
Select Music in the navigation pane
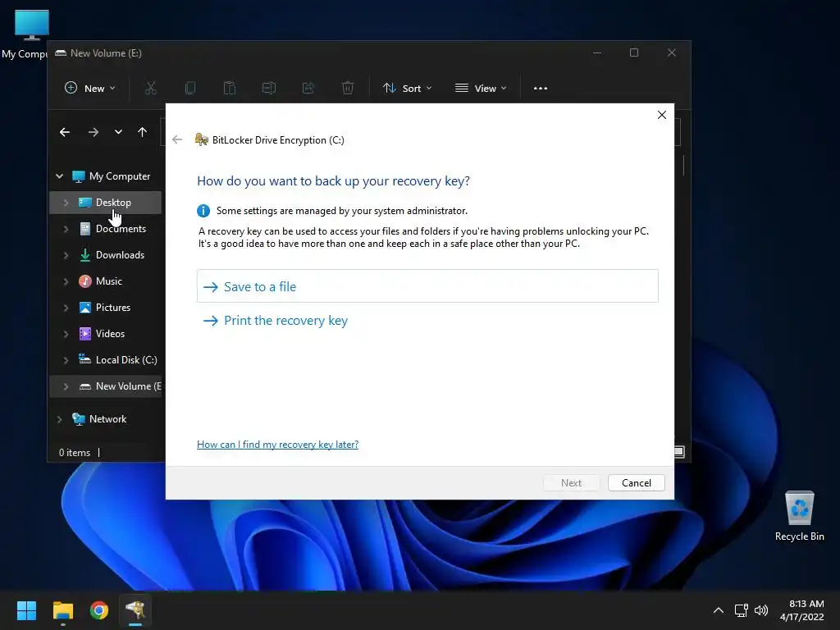109,281
